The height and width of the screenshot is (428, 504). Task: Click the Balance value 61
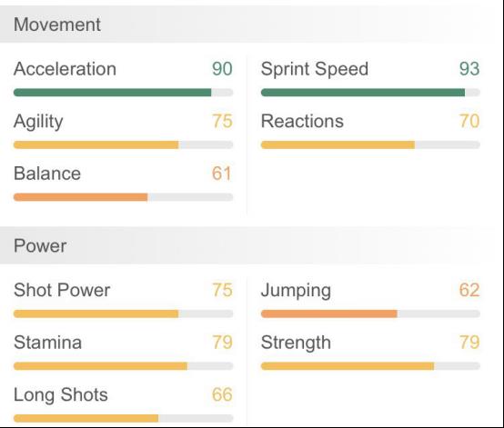[x=222, y=174]
